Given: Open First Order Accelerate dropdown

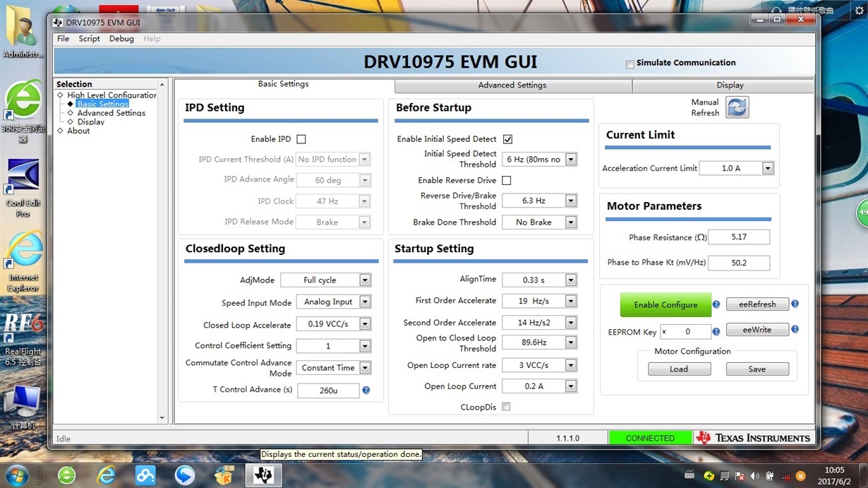Looking at the screenshot, I should point(571,301).
